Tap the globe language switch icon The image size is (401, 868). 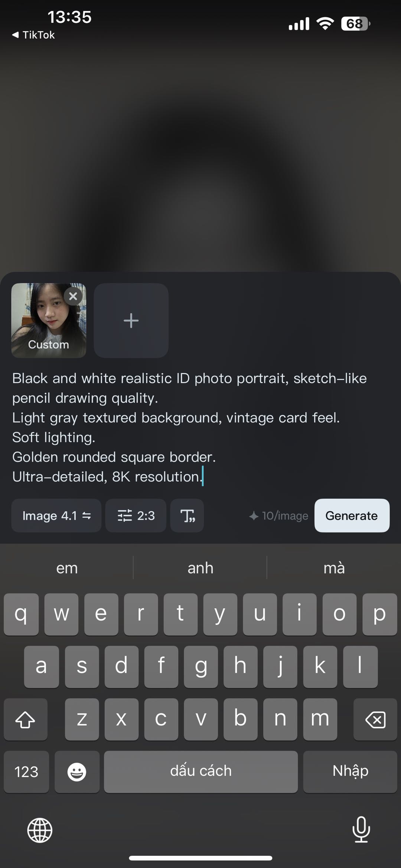click(x=40, y=830)
